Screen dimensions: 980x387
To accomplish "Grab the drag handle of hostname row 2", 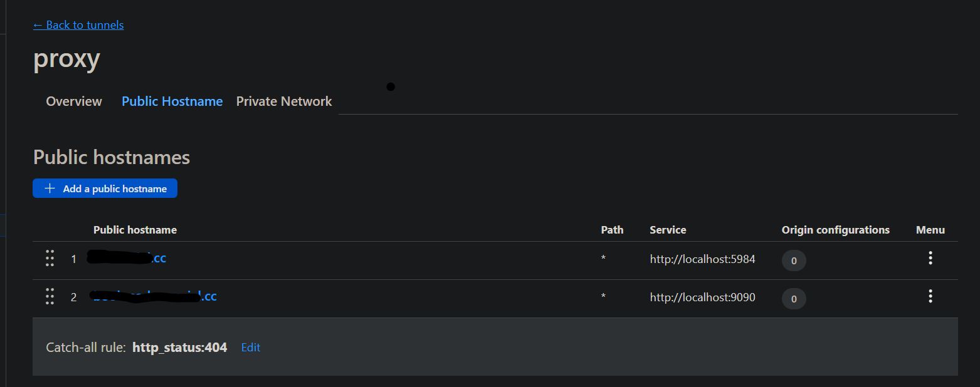I will [x=50, y=296].
